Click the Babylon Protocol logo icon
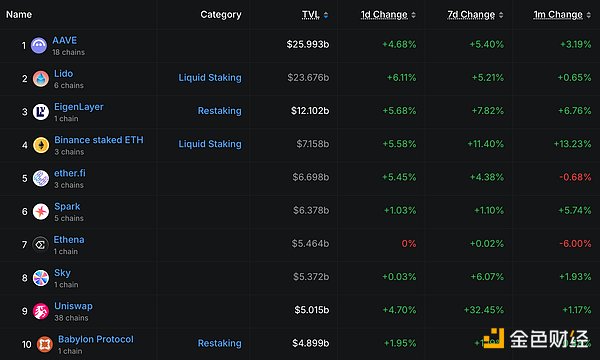The height and width of the screenshot is (360, 600). pyautogui.click(x=44, y=344)
